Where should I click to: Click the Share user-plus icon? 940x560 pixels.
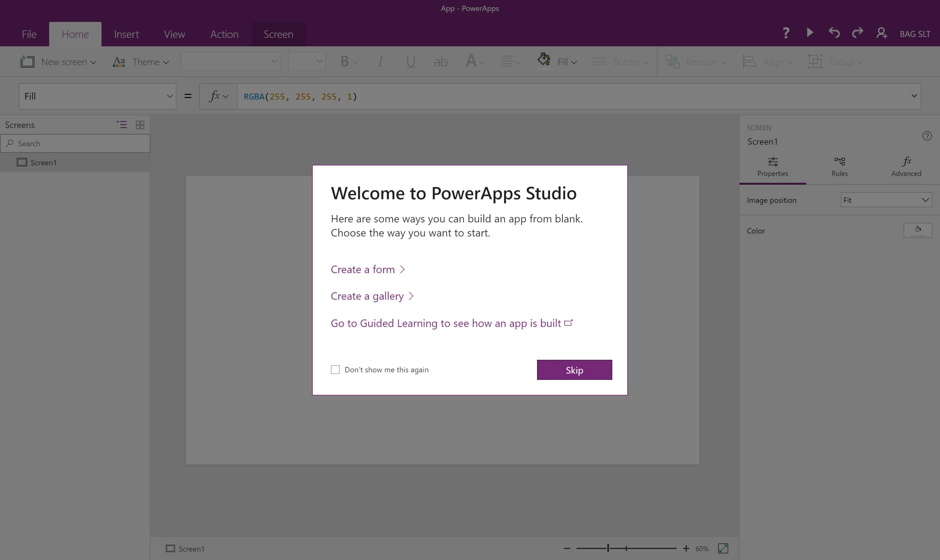[881, 33]
